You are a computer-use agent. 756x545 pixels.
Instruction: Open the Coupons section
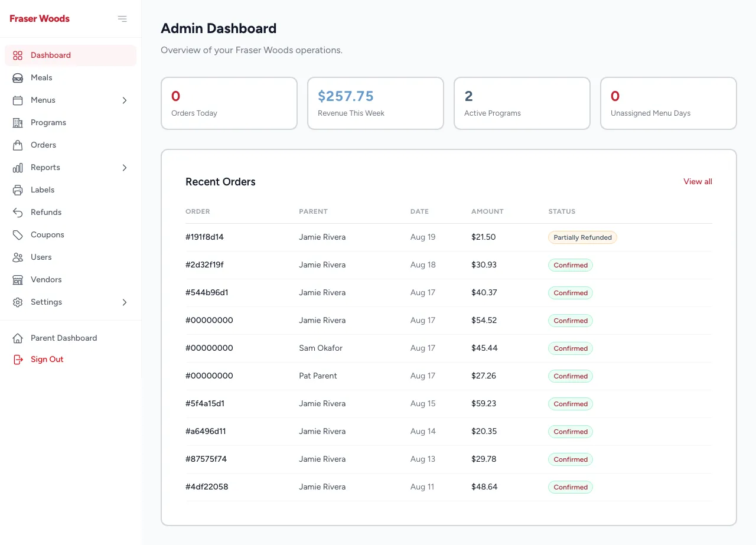tap(70, 235)
